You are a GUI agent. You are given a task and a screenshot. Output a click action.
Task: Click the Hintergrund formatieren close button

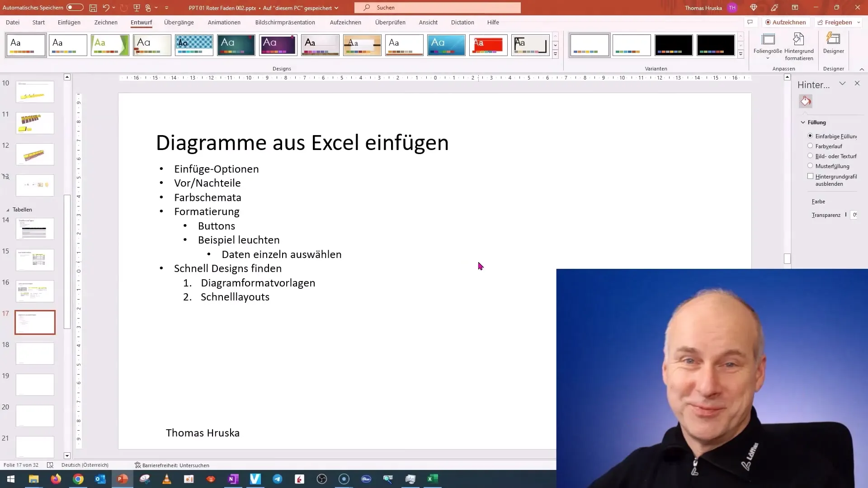[857, 84]
